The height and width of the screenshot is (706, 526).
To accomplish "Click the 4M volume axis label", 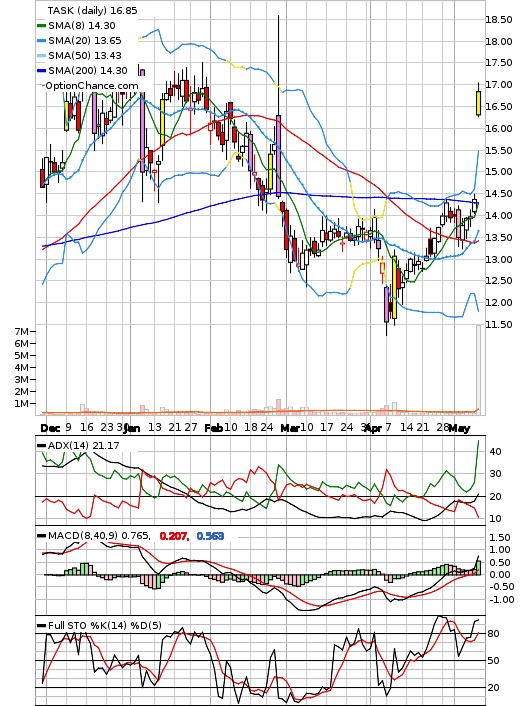I will point(22,367).
